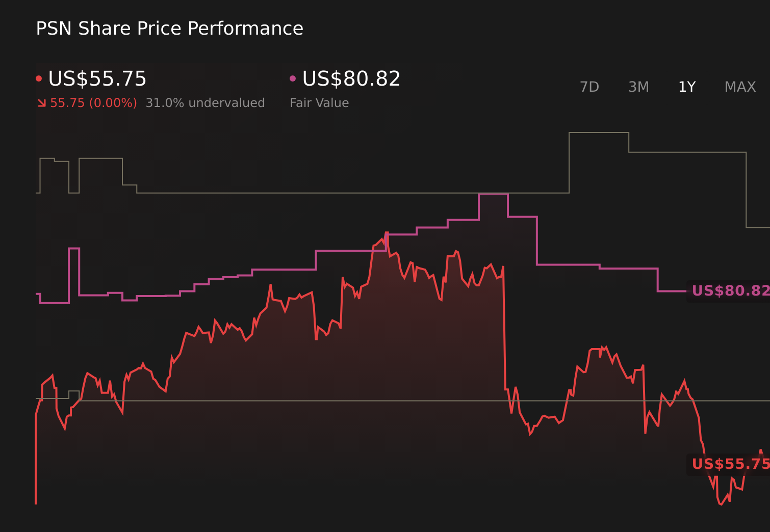Open options on the chart title heading

[169, 29]
